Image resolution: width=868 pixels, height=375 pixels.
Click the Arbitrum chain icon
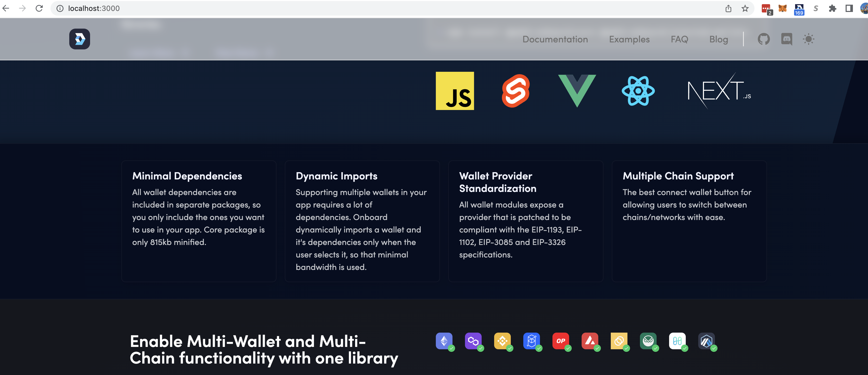(706, 341)
